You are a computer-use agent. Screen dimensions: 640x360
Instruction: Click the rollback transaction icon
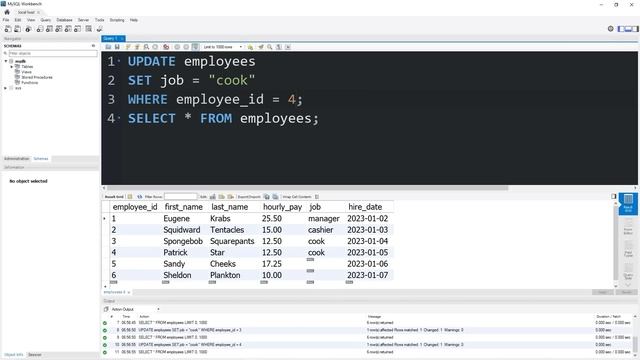pos(186,47)
